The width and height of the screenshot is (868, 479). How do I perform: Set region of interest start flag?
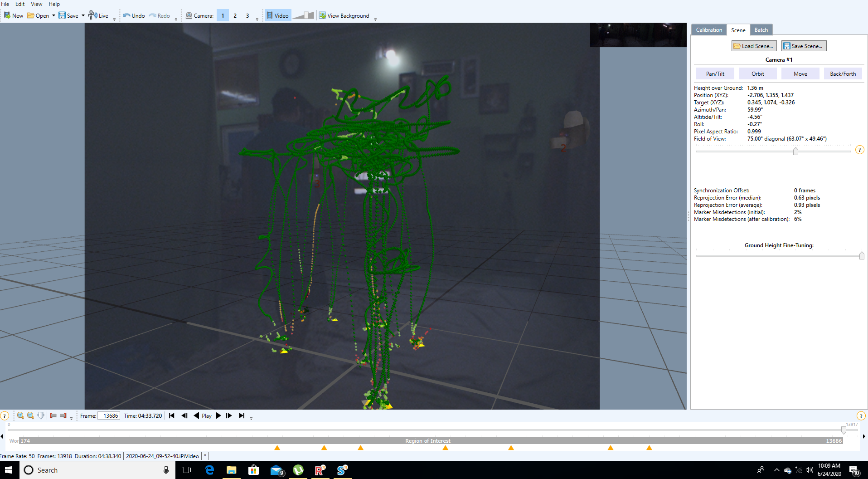53,415
